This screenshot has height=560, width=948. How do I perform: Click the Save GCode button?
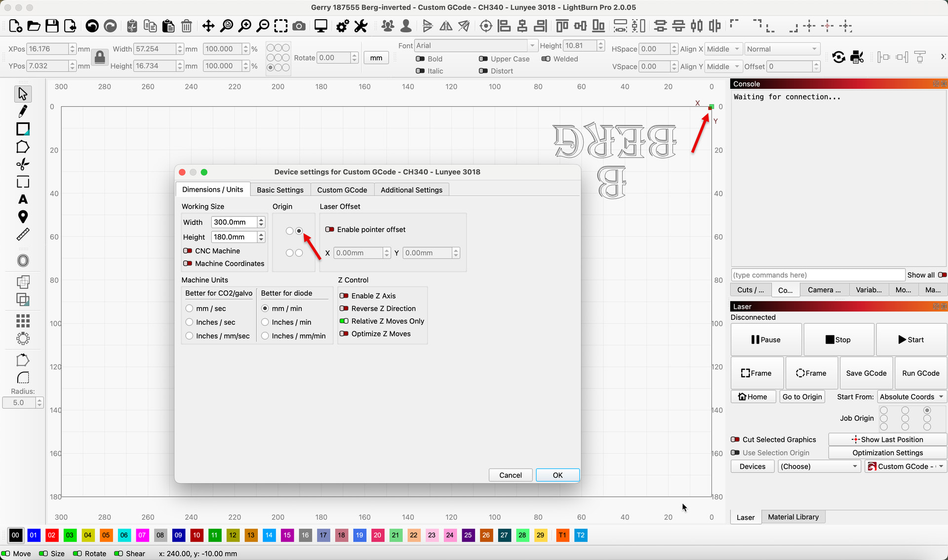(866, 373)
